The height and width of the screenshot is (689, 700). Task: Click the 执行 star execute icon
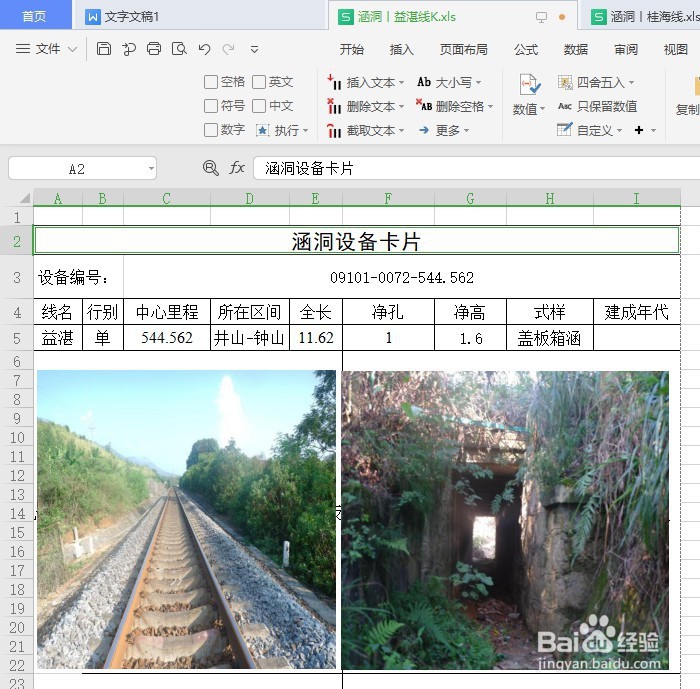pos(262,130)
